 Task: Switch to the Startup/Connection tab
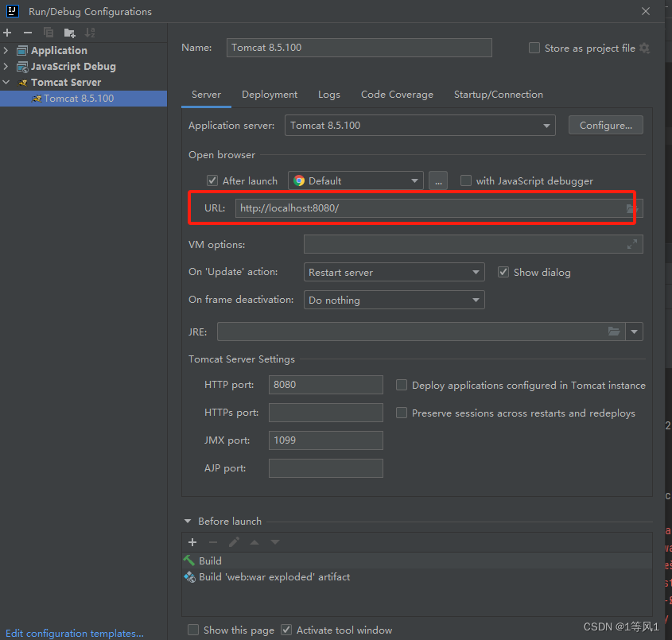click(499, 95)
